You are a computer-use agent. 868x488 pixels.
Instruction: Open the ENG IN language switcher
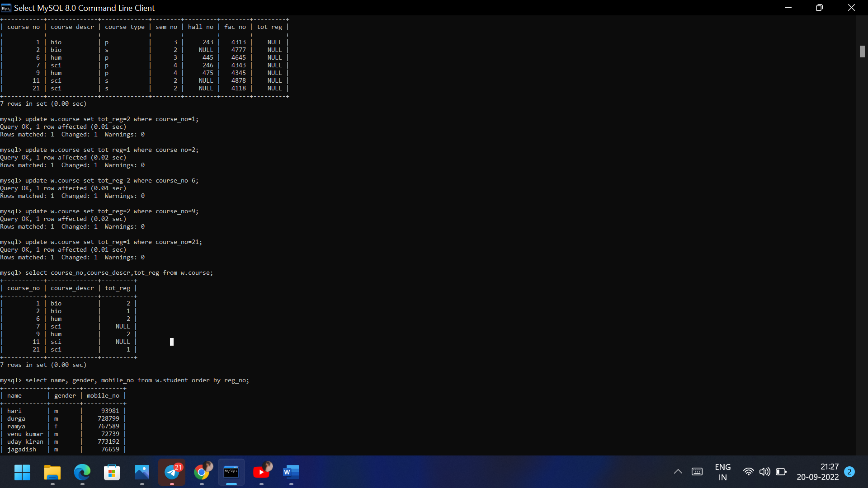[x=723, y=472]
